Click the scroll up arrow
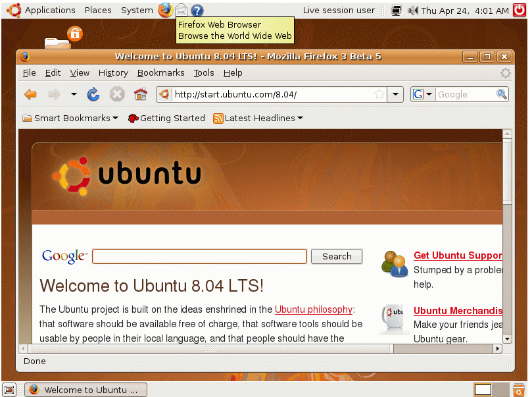 tap(507, 134)
